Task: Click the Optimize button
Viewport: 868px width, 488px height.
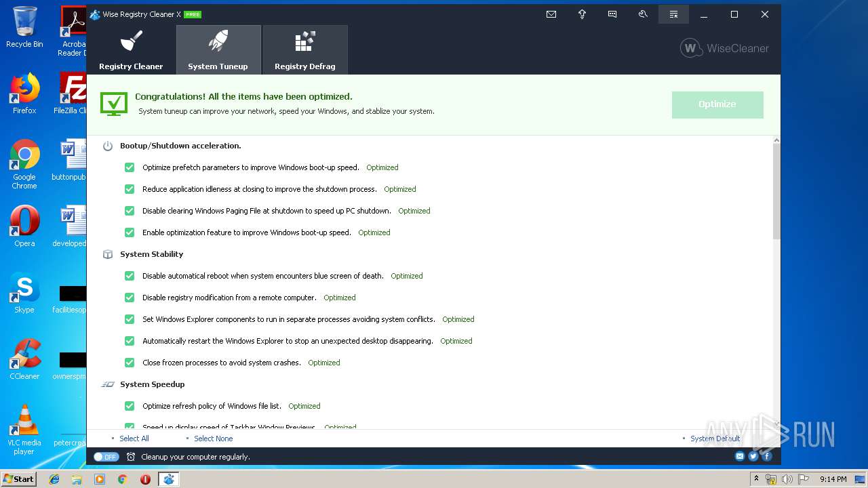Action: 717,104
